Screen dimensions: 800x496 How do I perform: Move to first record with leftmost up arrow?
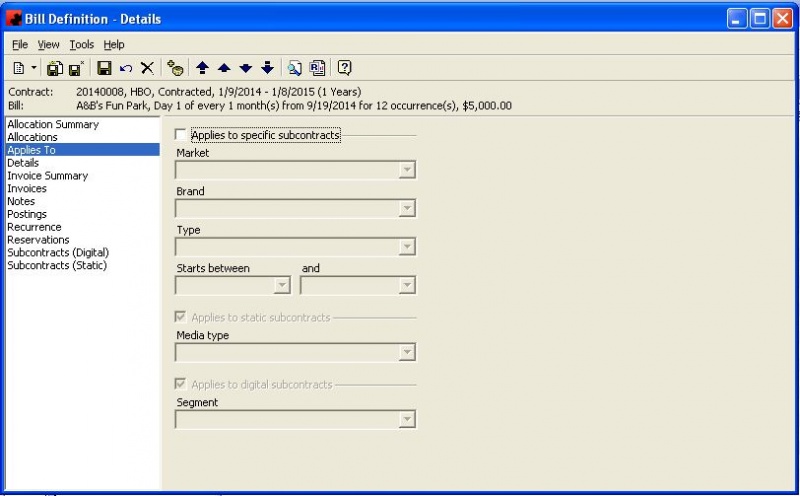tap(202, 68)
